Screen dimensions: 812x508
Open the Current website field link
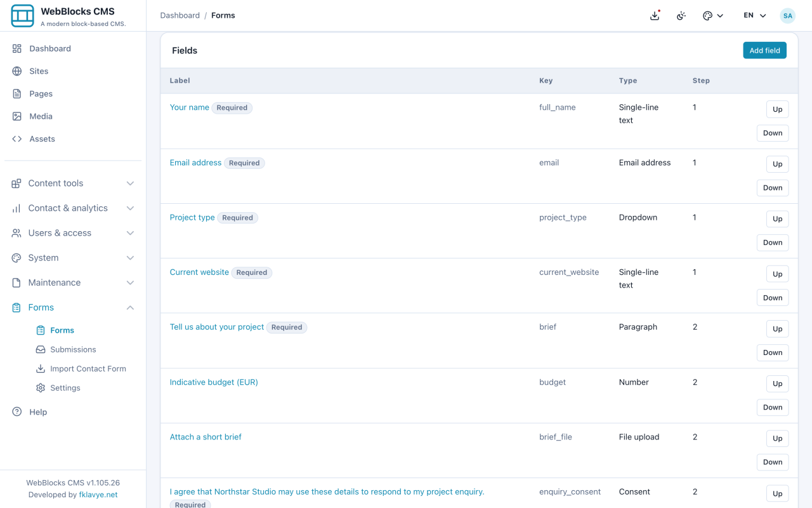click(199, 272)
